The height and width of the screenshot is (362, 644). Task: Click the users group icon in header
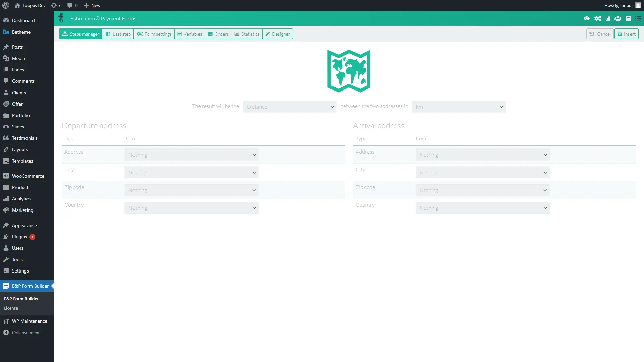point(618,18)
